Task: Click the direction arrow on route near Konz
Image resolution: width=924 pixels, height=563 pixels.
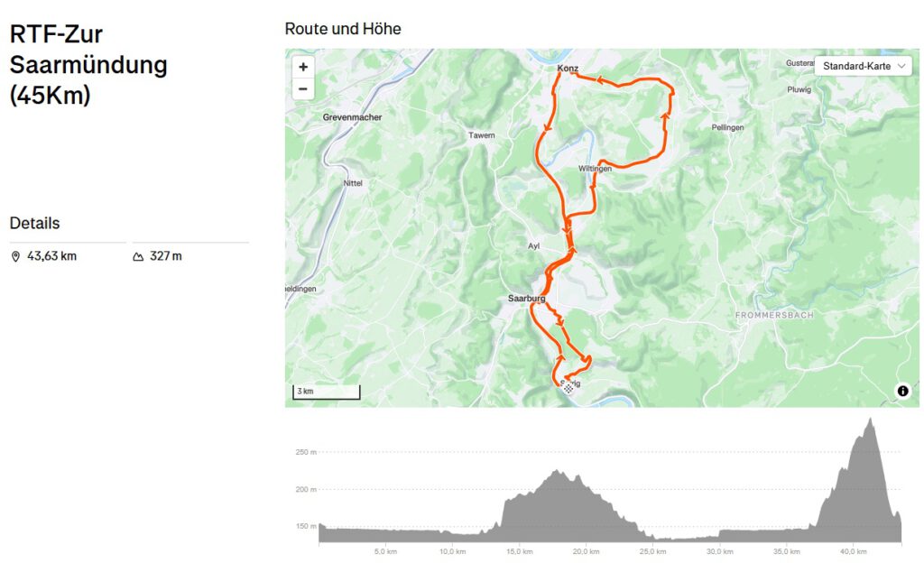Action: (600, 79)
